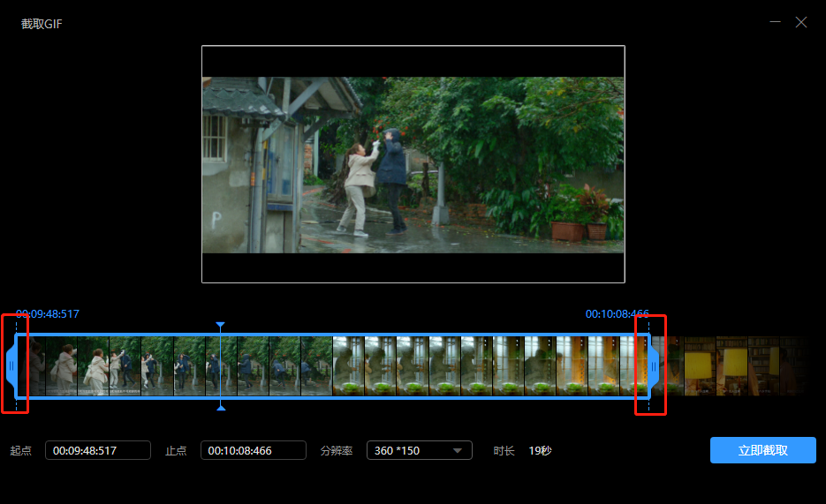This screenshot has width=826, height=504.
Task: Click the start timestamp label 00:09:48:517 above timeline
Action: [x=48, y=314]
